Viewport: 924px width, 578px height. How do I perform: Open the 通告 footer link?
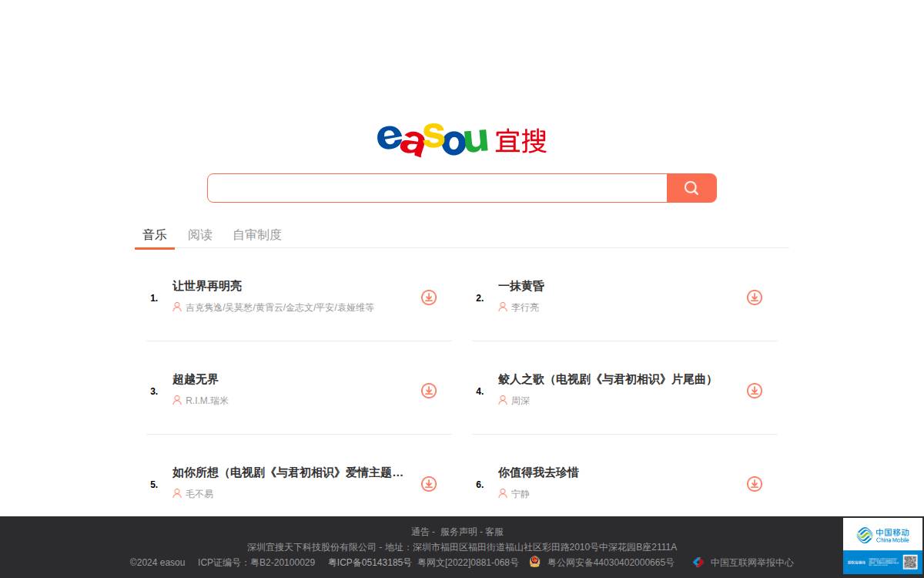click(420, 532)
